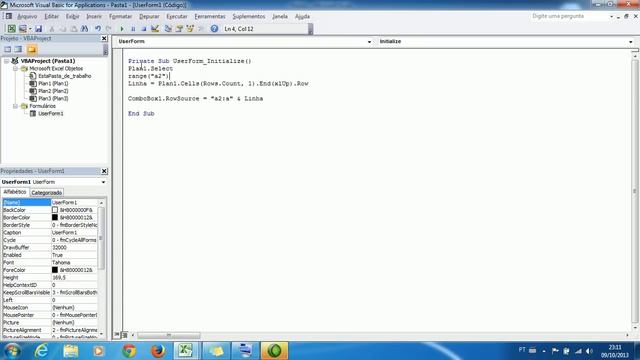This screenshot has height=360, width=640.
Task: Switch to the Categorizado tab
Action: click(x=47, y=193)
